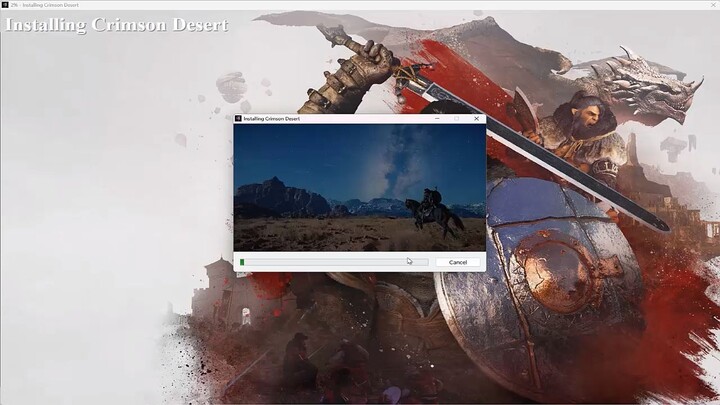Viewport: 720px width, 405px height.
Task: Click the dialog's greyed-out maximize button
Action: pyautogui.click(x=456, y=118)
